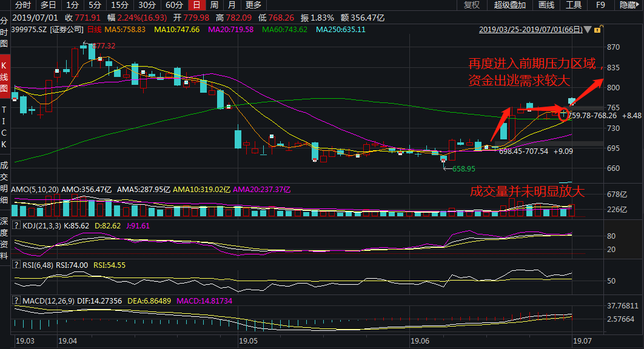644x349 pixels.
Task: Switch to 分时 intraday tab
Action: 23,5
